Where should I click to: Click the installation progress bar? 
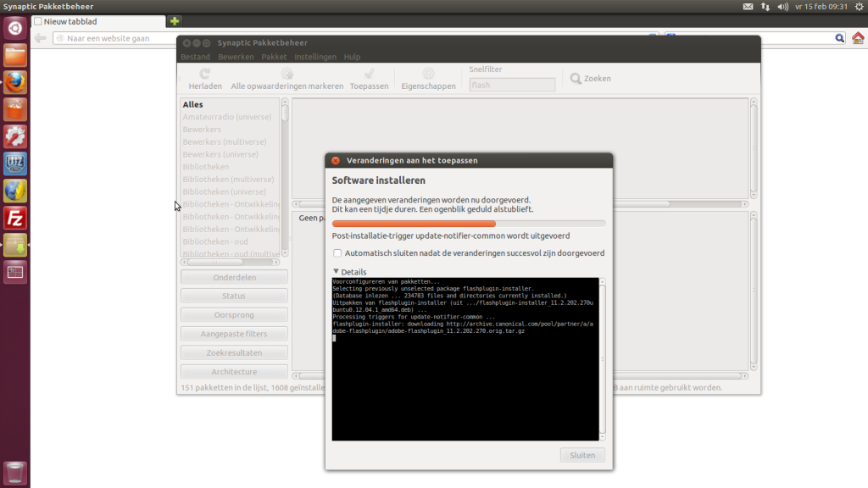(x=469, y=224)
